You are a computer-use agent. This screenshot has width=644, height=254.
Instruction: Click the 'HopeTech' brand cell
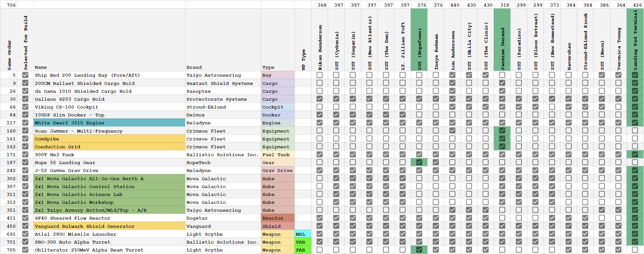tap(223, 162)
